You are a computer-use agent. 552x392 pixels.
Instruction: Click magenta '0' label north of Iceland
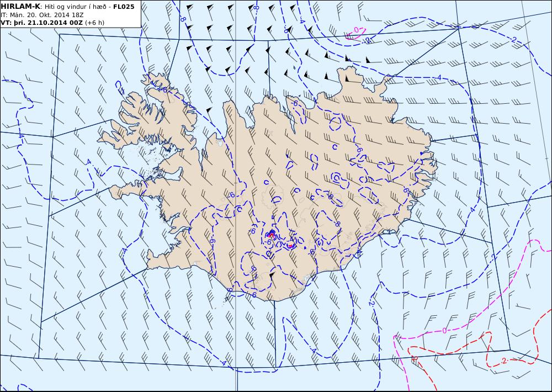pos(356,30)
